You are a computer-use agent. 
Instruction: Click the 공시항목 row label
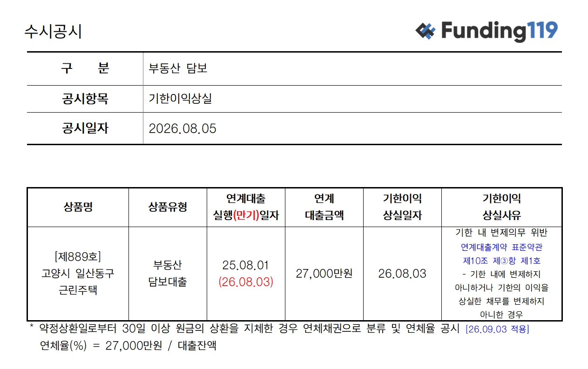tap(85, 99)
